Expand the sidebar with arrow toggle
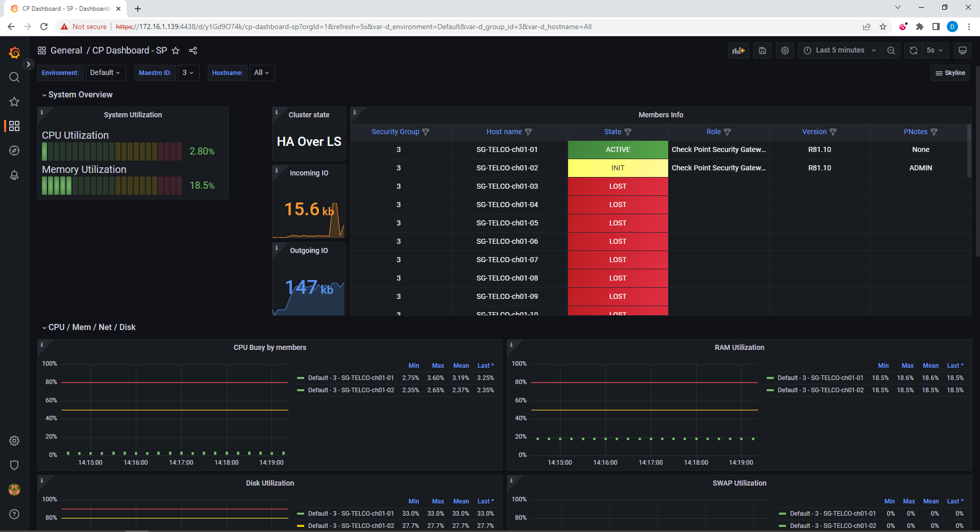This screenshot has height=532, width=980. pos(29,64)
